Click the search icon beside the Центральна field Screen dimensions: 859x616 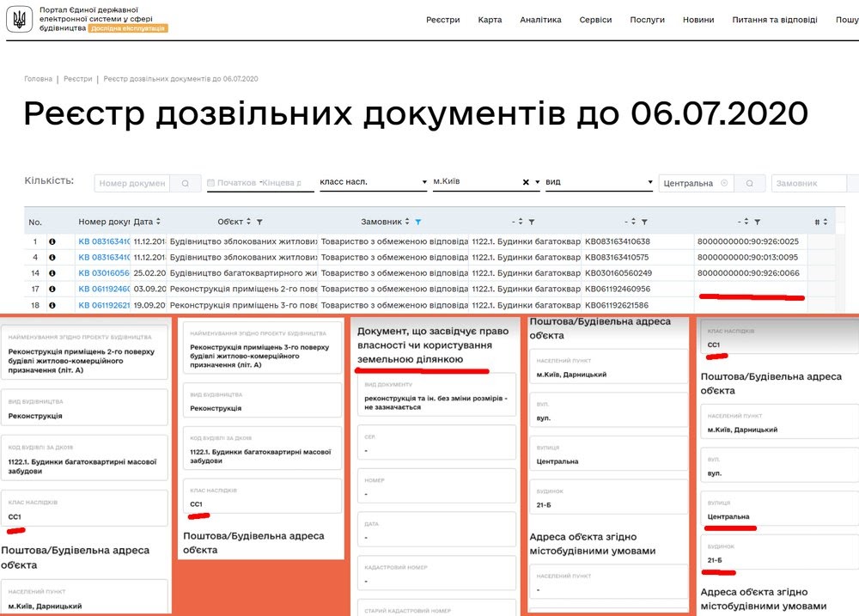click(x=751, y=183)
